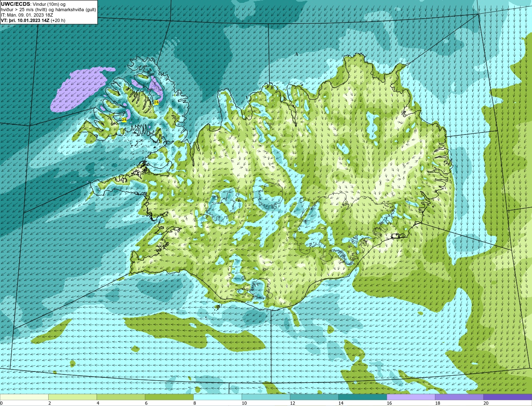This screenshot has height=406, width=532.
Task: Pick the 16–18 m/s lavender legend swatch
Action: click(411, 397)
